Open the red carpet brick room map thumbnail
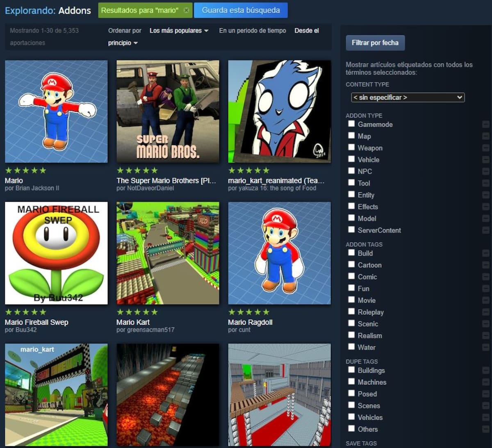The image size is (492, 448). pos(279,395)
